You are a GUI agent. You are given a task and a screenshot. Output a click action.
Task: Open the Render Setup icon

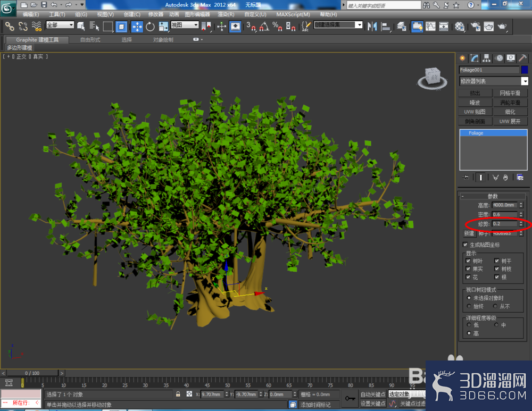tap(476, 26)
